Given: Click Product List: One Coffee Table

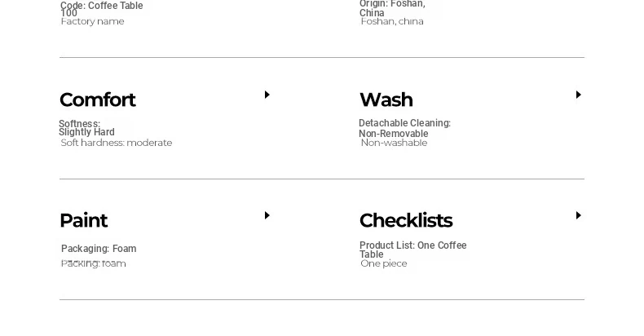Looking at the screenshot, I should [x=412, y=250].
